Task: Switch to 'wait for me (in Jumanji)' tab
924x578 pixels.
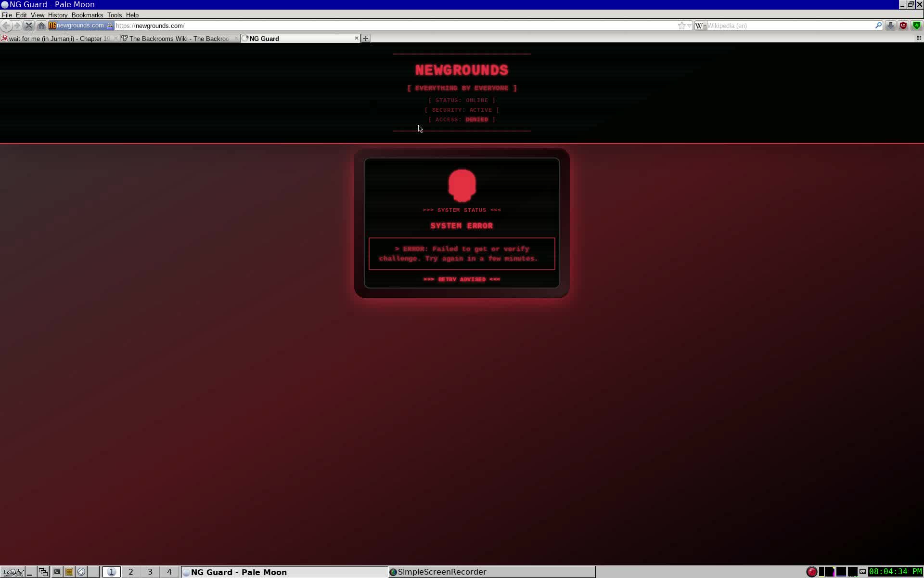Action: click(60, 39)
